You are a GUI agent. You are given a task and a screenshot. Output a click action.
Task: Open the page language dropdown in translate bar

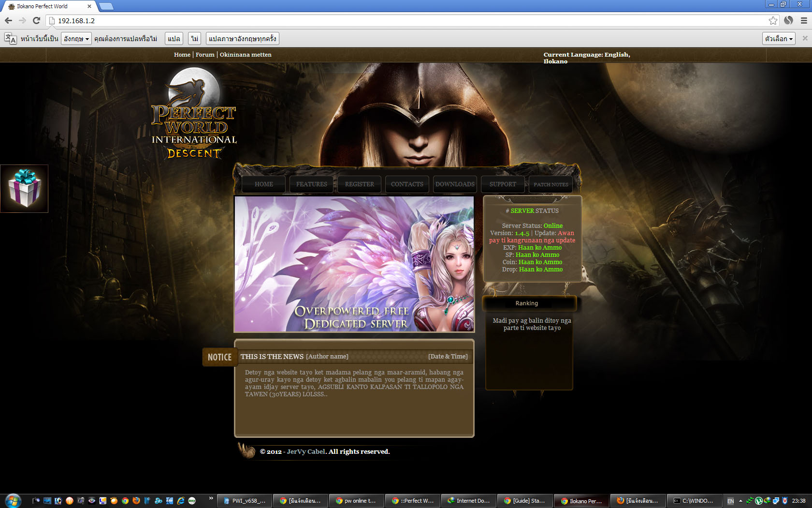76,39
